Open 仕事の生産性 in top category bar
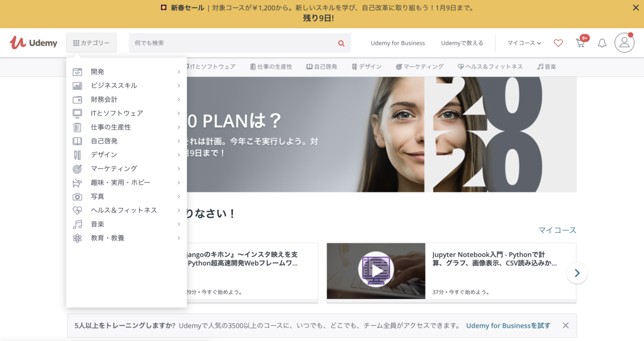 click(271, 67)
